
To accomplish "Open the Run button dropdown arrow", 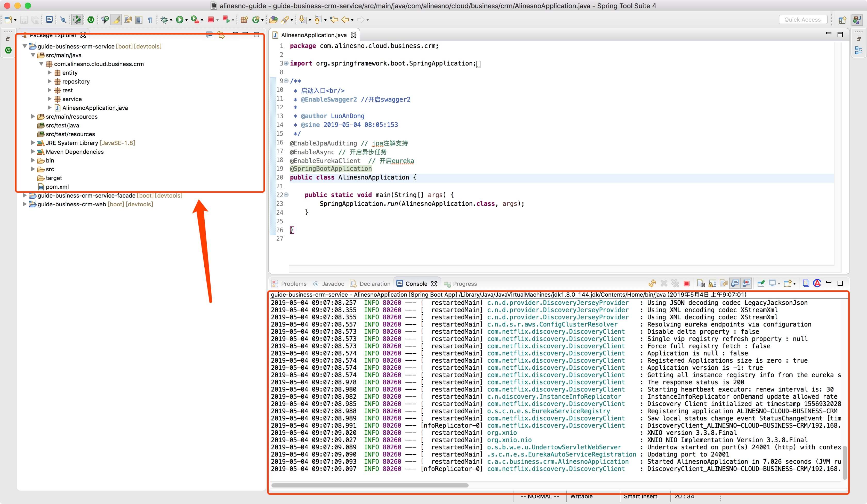I will [187, 20].
